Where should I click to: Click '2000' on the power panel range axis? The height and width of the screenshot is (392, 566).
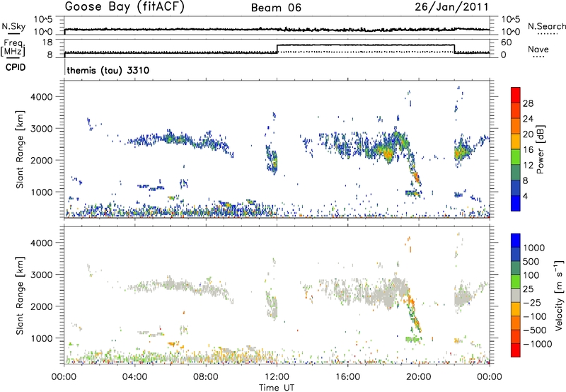(x=42, y=160)
